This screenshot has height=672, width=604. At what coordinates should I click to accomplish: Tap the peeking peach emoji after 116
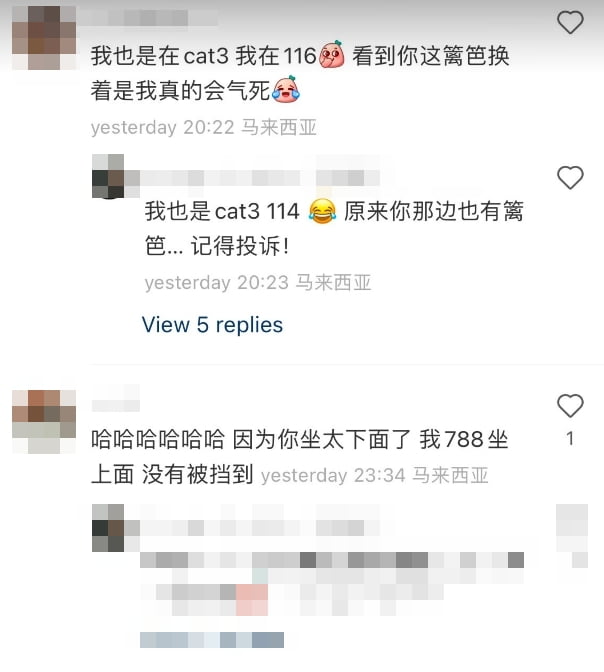[x=331, y=54]
